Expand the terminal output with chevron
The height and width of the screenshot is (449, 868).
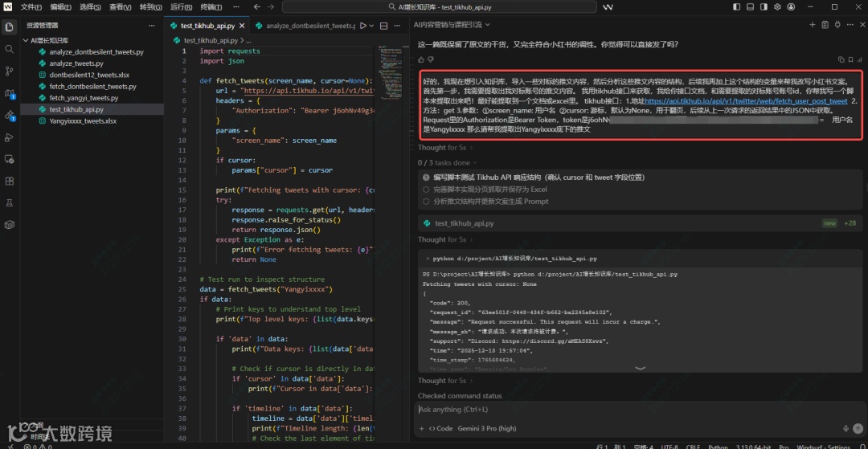[x=640, y=368]
